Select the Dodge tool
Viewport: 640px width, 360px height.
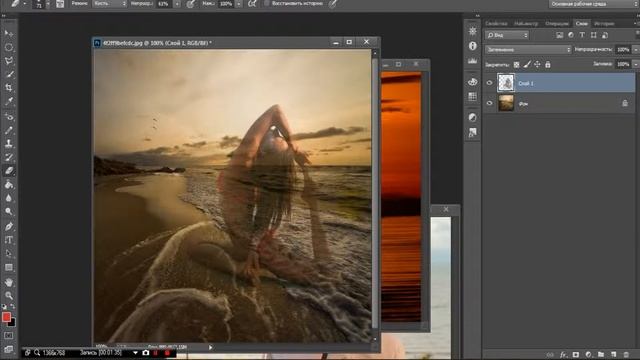click(8, 211)
